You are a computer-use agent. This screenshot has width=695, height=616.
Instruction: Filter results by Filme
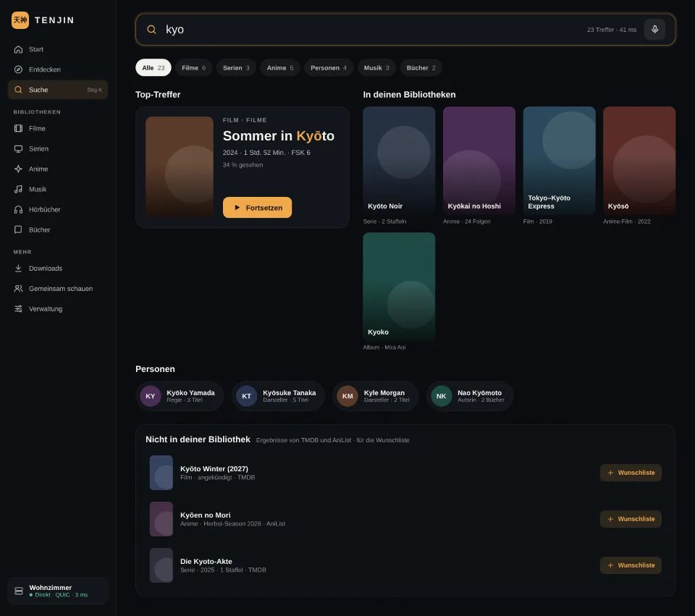point(194,68)
